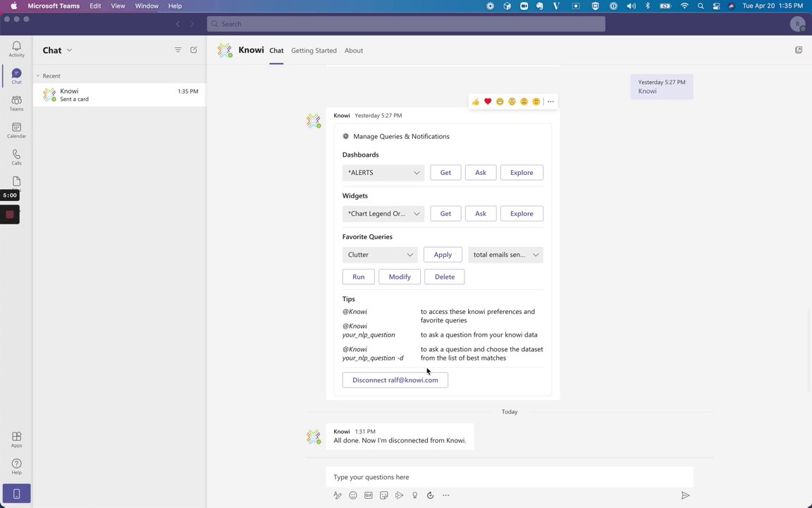Open the Activity feed in the sidebar
This screenshot has width=812, height=508.
[x=17, y=49]
